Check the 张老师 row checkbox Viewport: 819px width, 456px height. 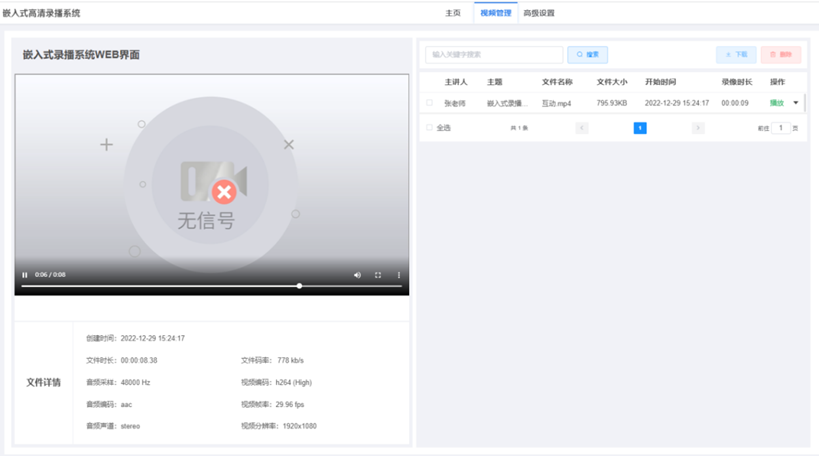click(430, 103)
